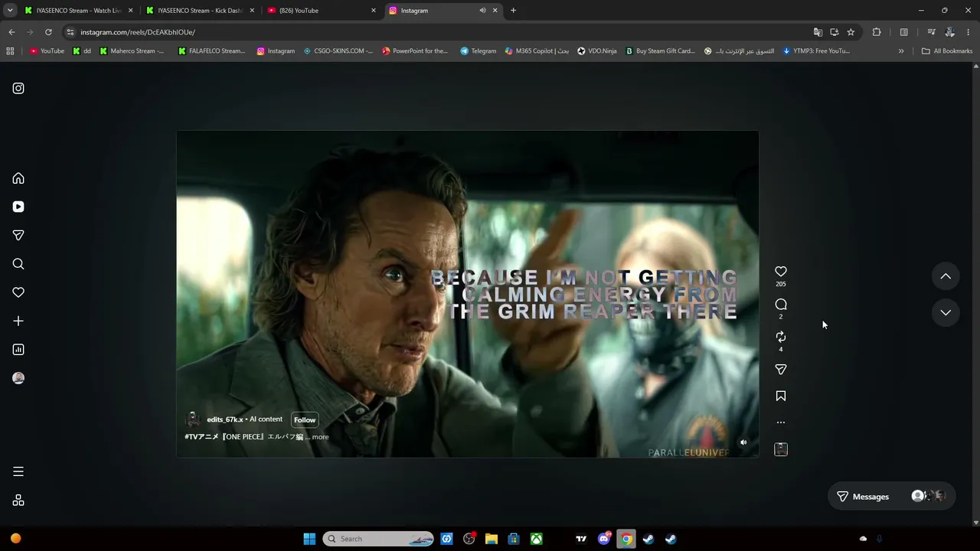
Task: Open Microsoft Store from the taskbar
Action: [514, 539]
